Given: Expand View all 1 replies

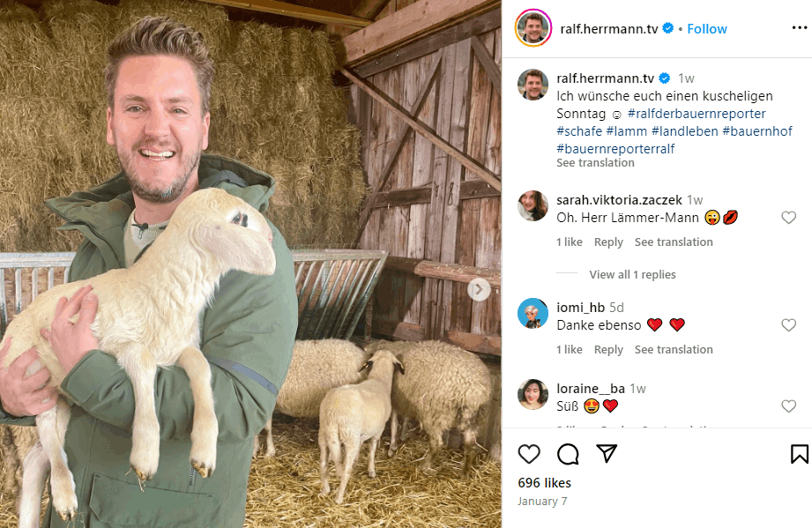Looking at the screenshot, I should click(632, 275).
